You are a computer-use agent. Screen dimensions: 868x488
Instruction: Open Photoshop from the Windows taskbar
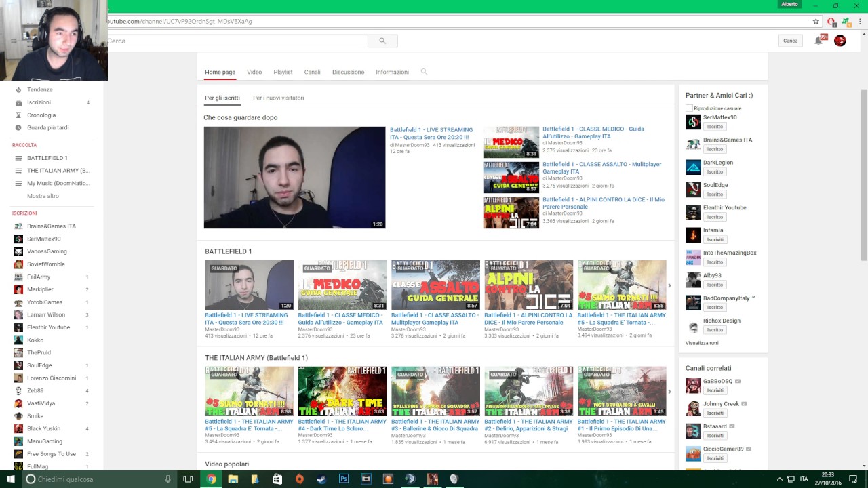[x=344, y=479]
